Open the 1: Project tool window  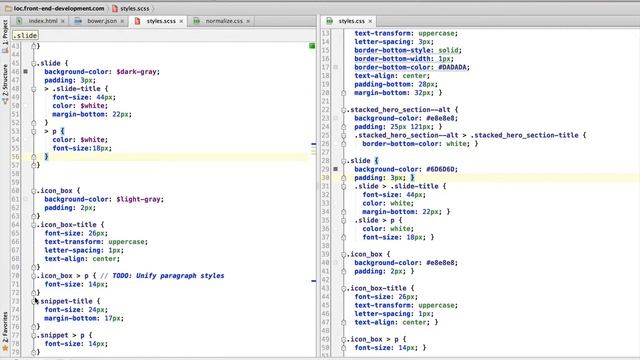(x=5, y=37)
